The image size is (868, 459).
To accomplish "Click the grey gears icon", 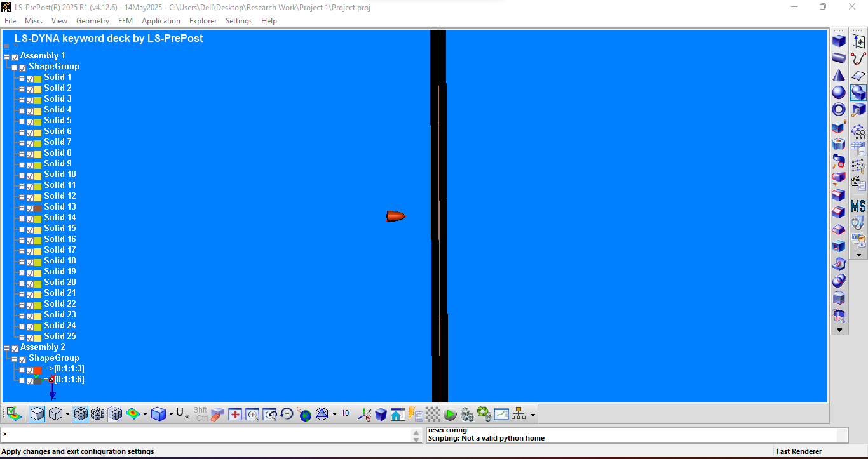I will [467, 415].
